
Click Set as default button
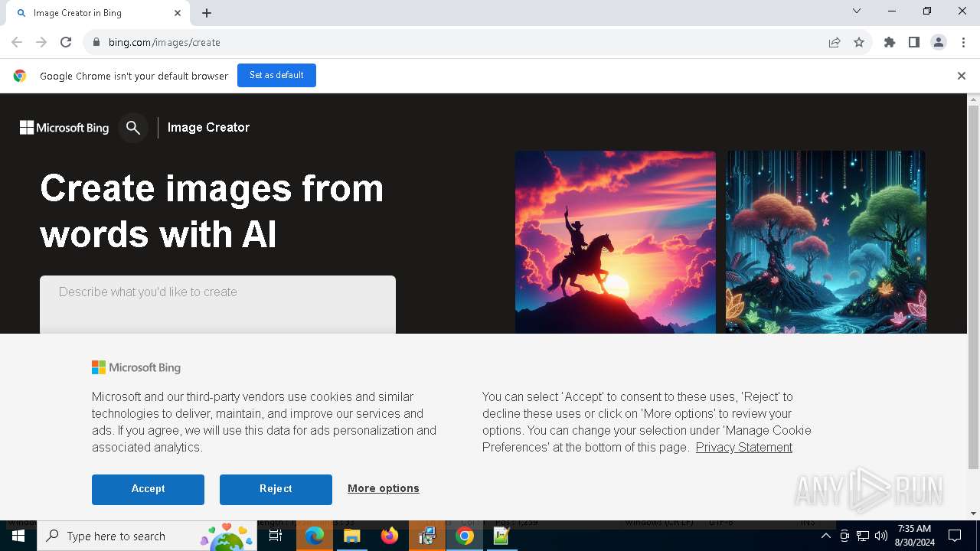coord(276,76)
